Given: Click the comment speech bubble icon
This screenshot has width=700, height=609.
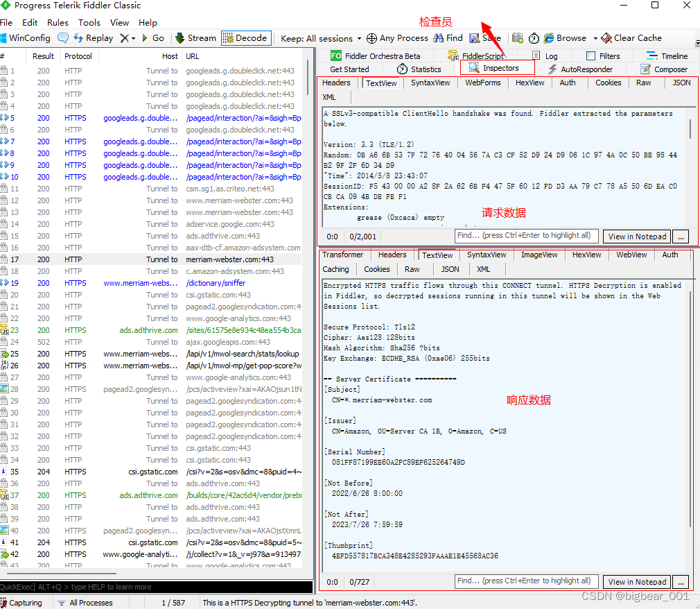Looking at the screenshot, I should (63, 38).
